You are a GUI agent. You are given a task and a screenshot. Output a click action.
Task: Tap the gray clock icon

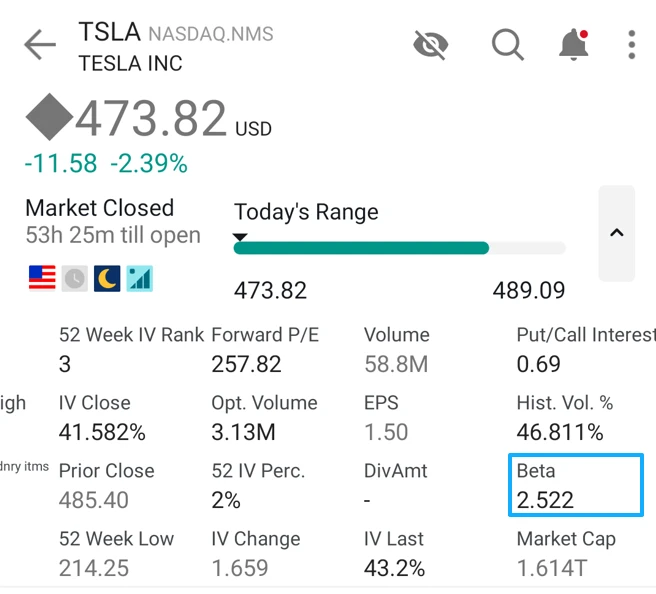pyautogui.click(x=75, y=278)
